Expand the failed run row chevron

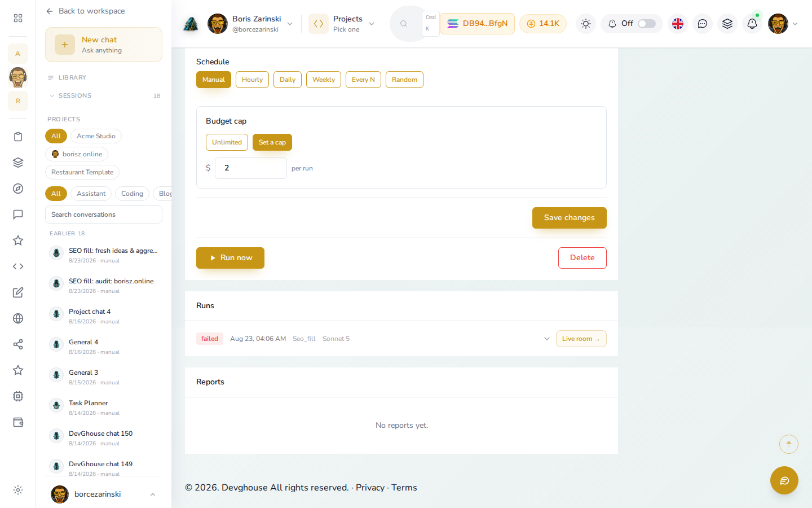(546, 339)
